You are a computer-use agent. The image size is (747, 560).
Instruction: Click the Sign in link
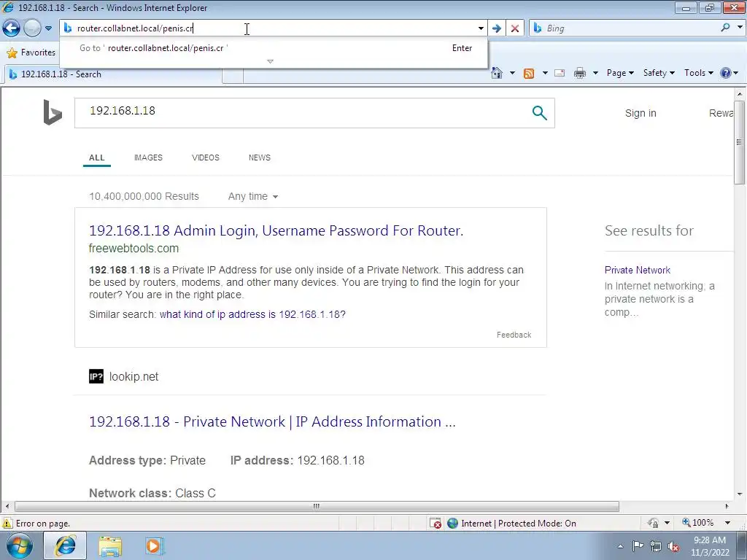click(x=640, y=113)
